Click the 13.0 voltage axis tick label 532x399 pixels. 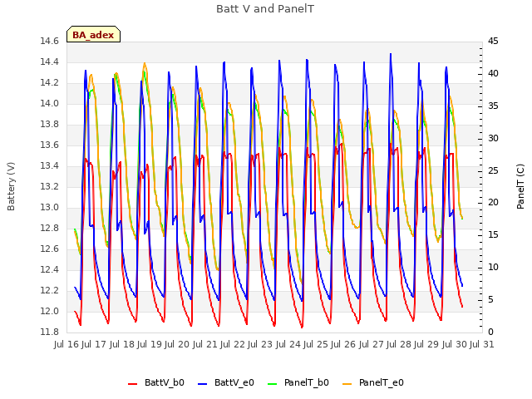pyautogui.click(x=50, y=207)
